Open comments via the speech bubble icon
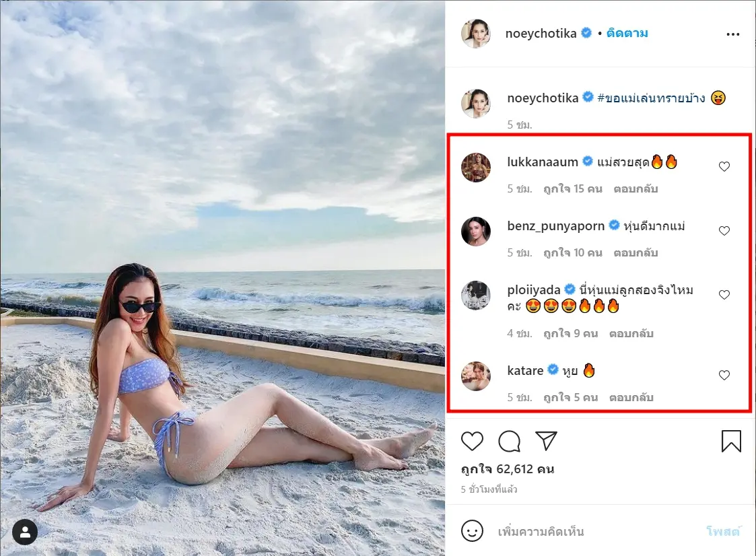 pyautogui.click(x=510, y=442)
